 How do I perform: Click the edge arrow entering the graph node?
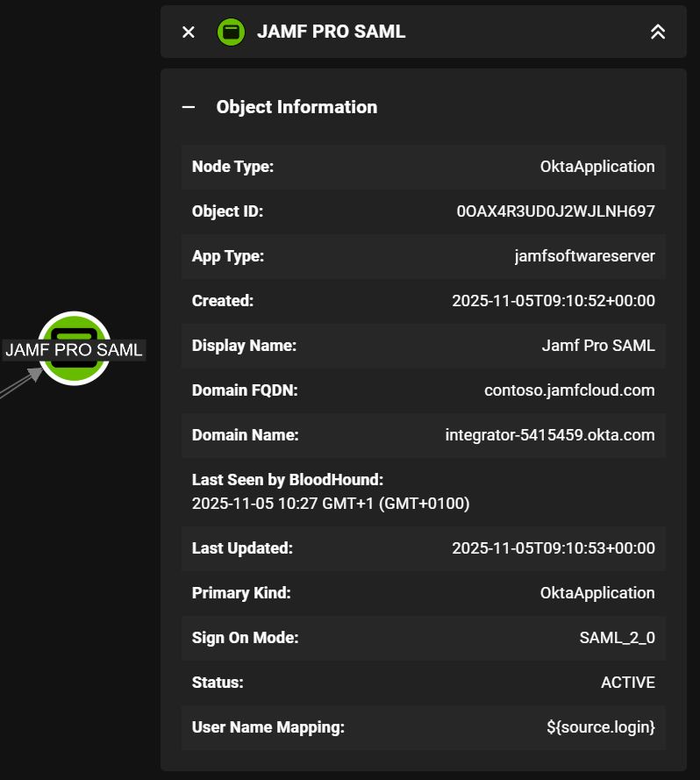tap(23, 383)
